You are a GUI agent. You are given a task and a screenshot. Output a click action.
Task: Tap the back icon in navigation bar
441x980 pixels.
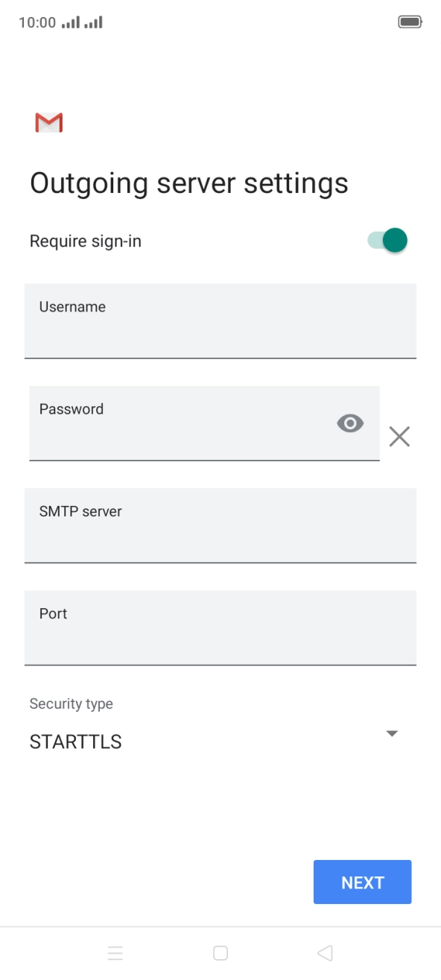coord(324,952)
